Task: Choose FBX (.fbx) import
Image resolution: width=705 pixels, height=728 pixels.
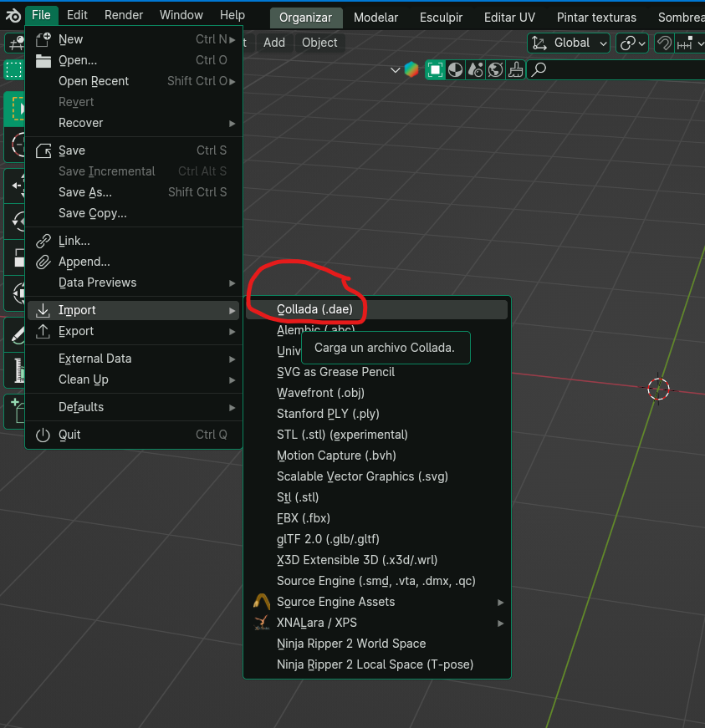Action: point(376,518)
